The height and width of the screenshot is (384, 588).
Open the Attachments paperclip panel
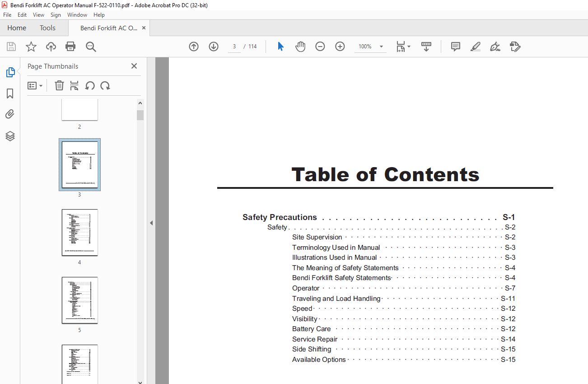pos(10,114)
